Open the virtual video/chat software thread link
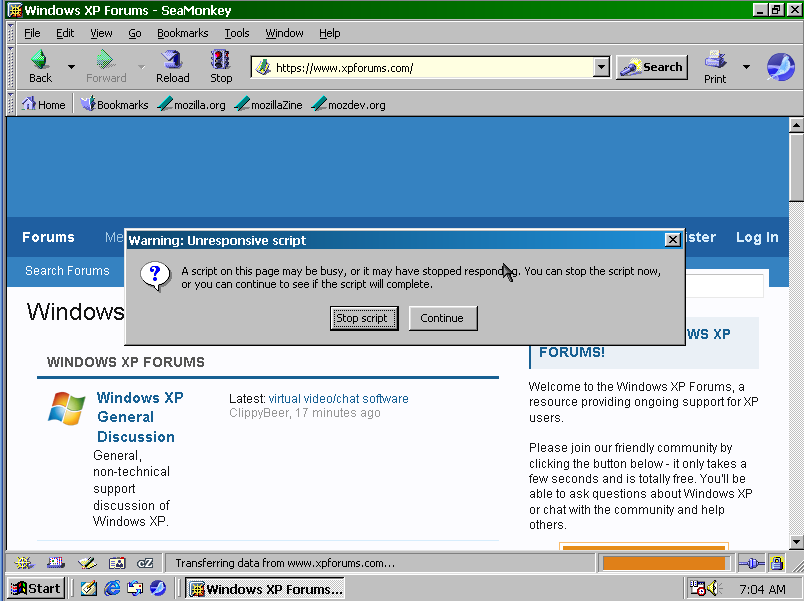The height and width of the screenshot is (601, 804). click(x=338, y=398)
